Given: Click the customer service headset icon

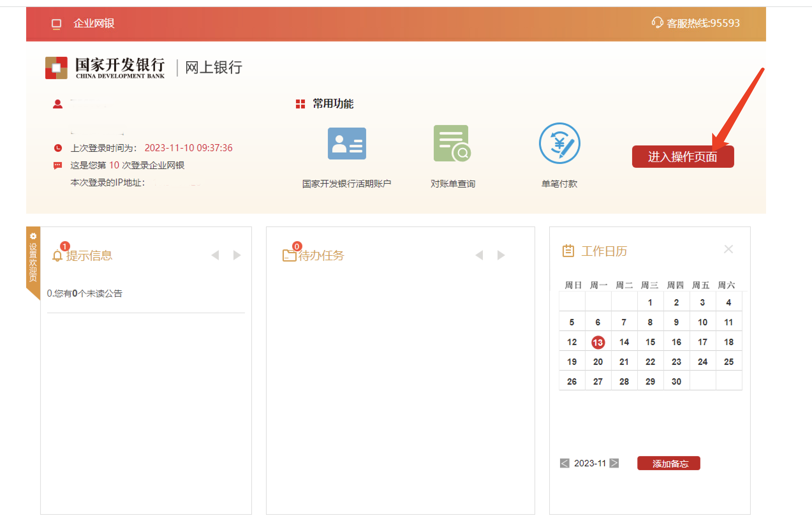Looking at the screenshot, I should (x=657, y=23).
